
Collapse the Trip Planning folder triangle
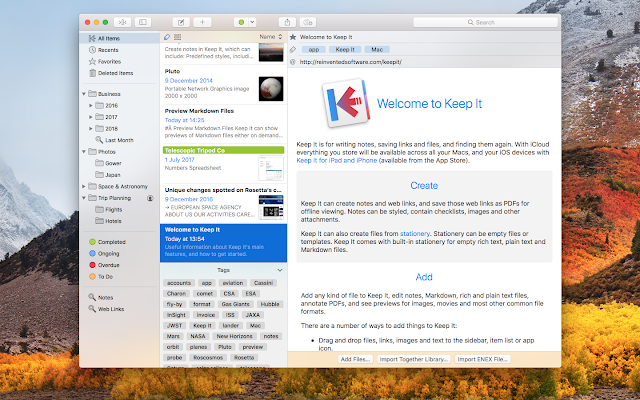(x=84, y=198)
